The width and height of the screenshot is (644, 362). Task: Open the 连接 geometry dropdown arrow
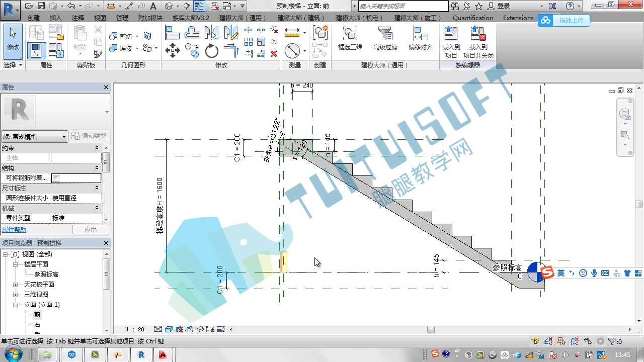click(136, 49)
